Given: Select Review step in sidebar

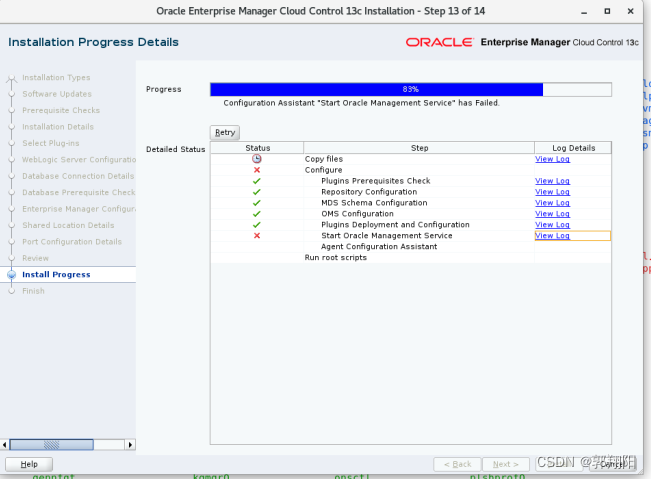Looking at the screenshot, I should [x=35, y=258].
